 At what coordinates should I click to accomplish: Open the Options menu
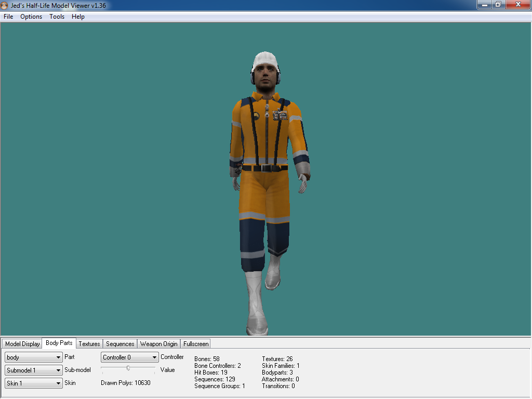point(31,17)
